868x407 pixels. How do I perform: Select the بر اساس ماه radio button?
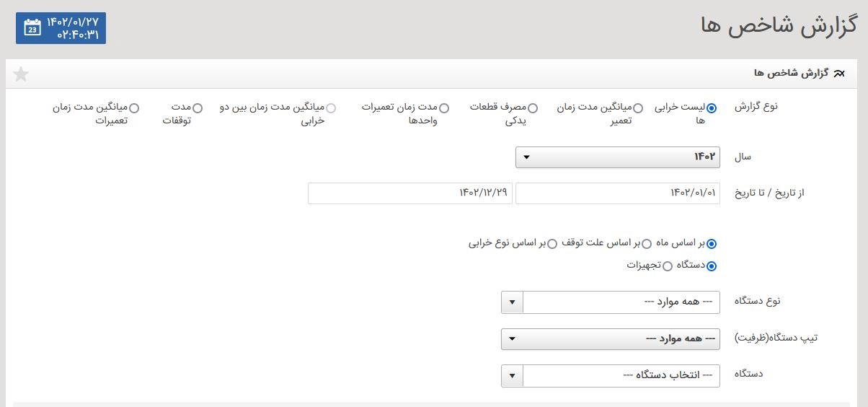[712, 244]
